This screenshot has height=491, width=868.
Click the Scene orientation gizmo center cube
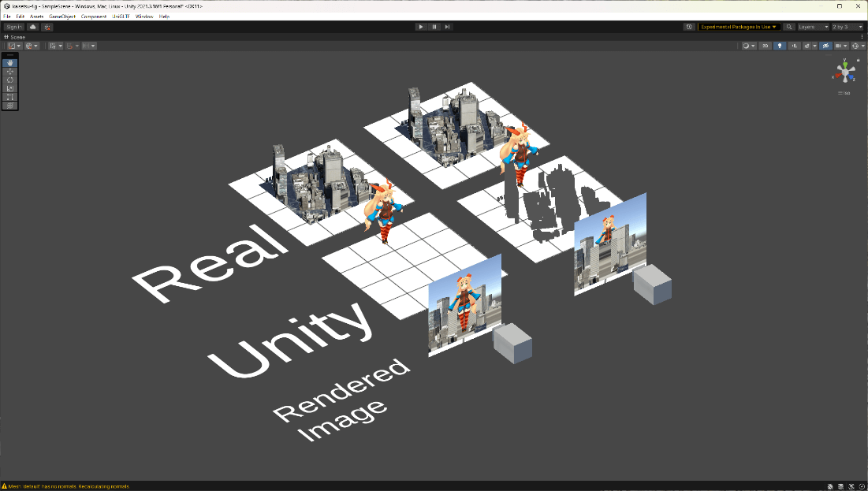(845, 72)
